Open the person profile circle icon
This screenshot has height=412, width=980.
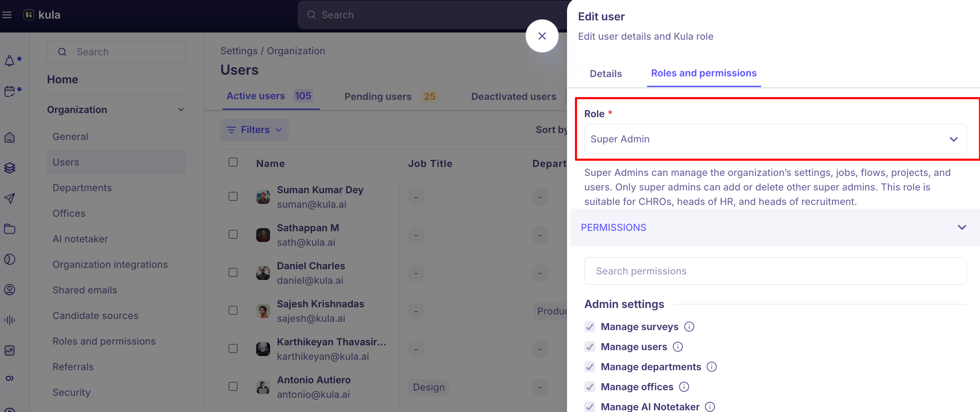[10, 290]
